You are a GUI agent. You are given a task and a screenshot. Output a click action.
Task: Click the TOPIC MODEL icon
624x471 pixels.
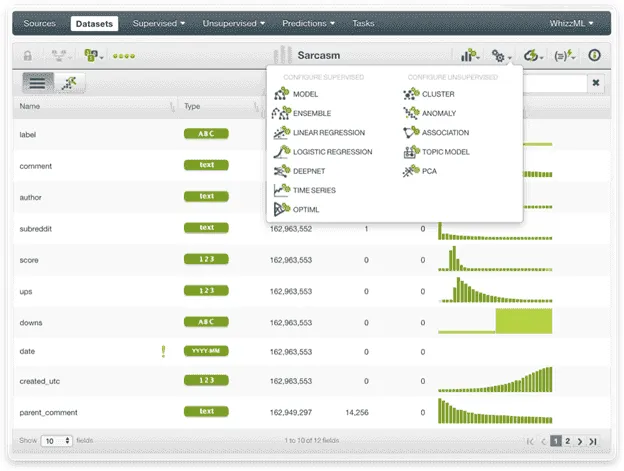coord(411,152)
